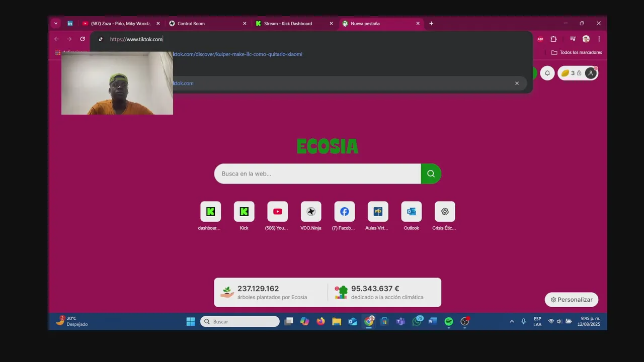Open the Chrome profile avatar
The height and width of the screenshot is (362, 644).
586,39
